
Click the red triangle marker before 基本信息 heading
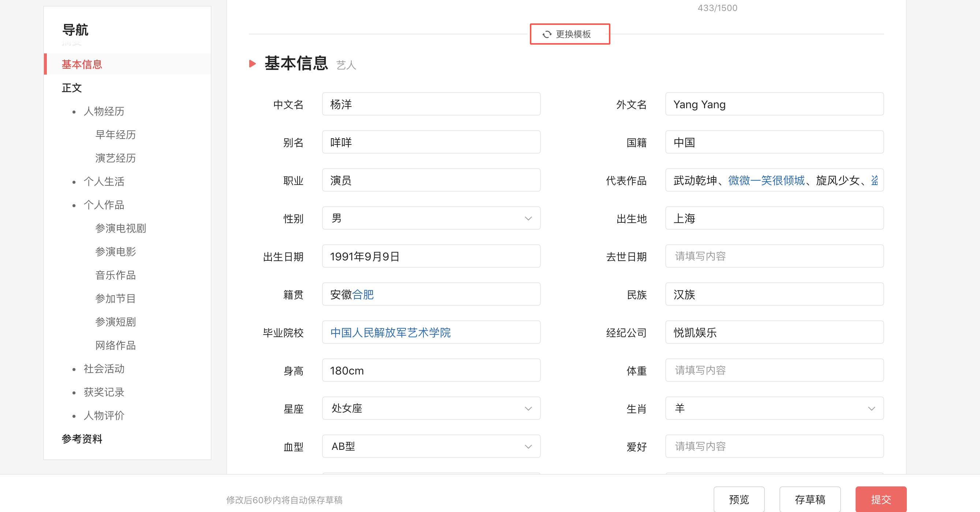[x=252, y=64]
